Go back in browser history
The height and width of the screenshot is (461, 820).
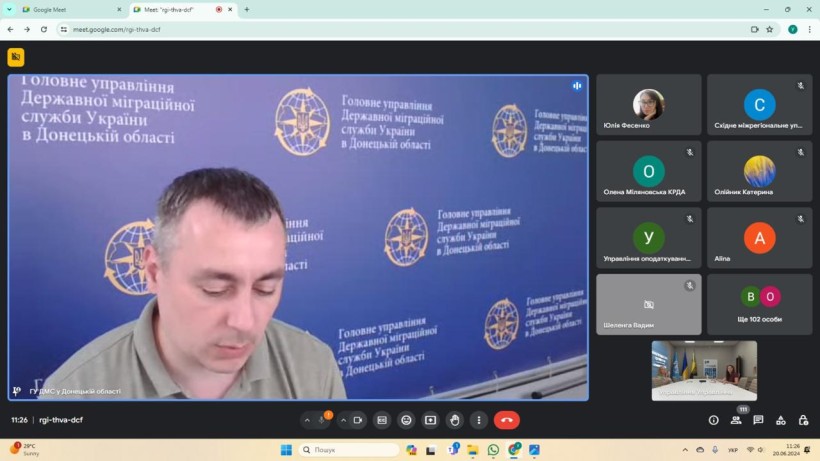coord(10,29)
